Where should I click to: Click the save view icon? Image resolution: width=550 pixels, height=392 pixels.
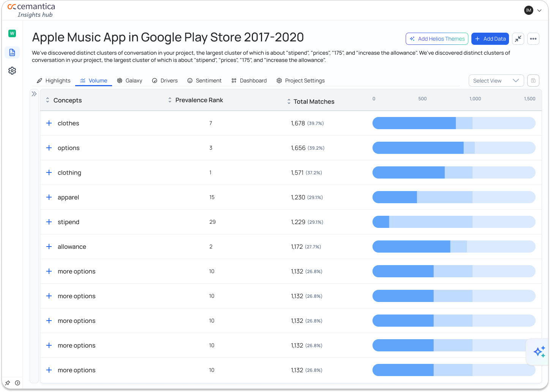(533, 81)
